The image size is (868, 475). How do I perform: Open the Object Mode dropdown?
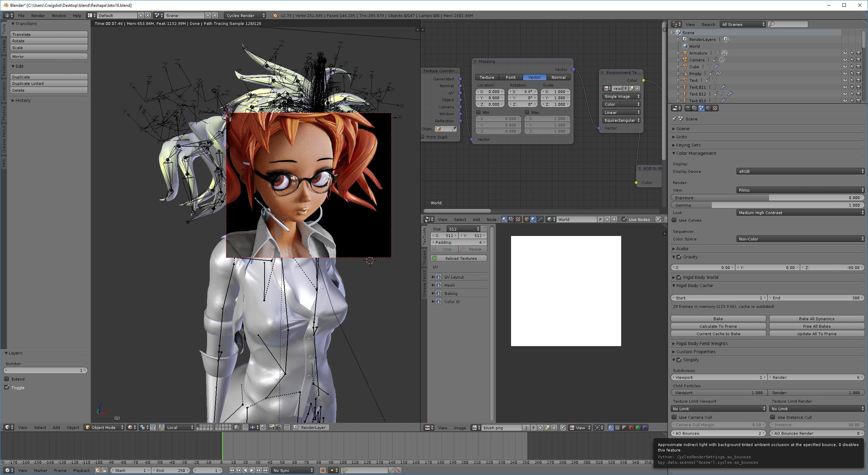click(x=104, y=427)
